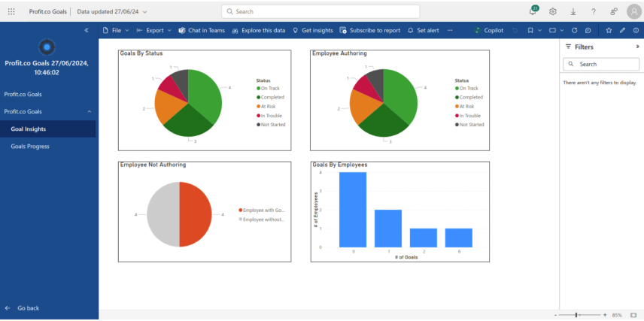644x321 pixels.
Task: Click the header search box
Action: (320, 11)
